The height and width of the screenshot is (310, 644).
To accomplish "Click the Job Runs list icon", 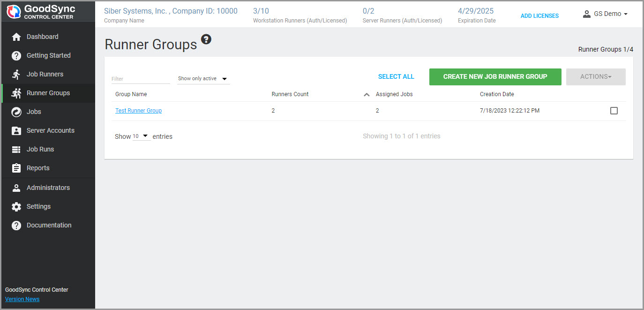I will pos(16,149).
